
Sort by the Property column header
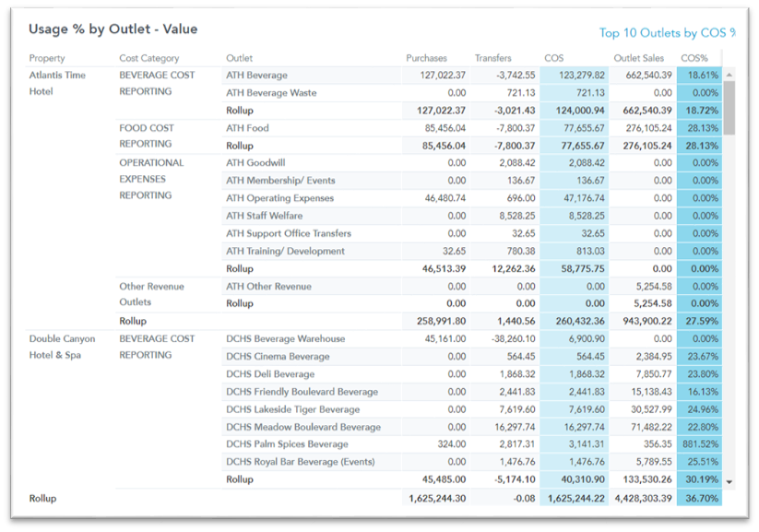tap(47, 58)
